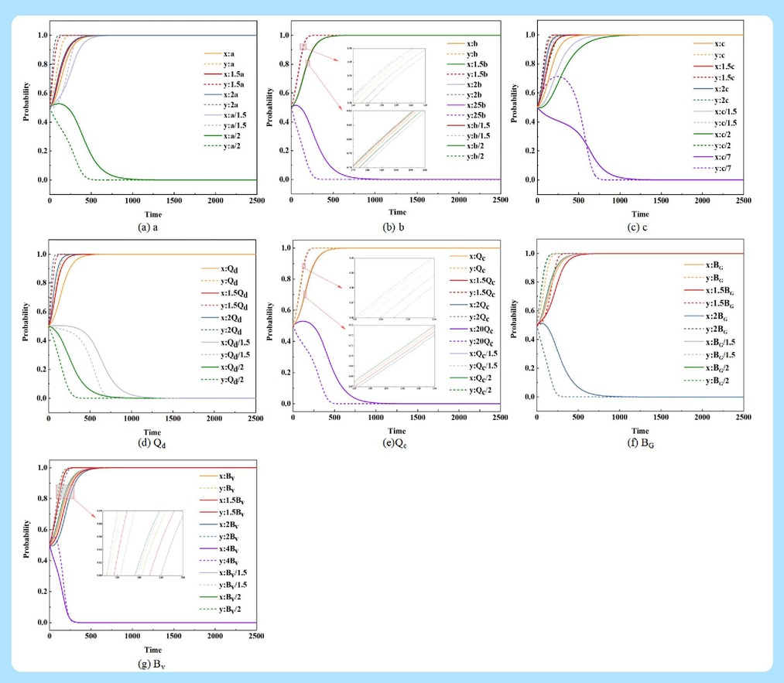Select legend entry "y:1.5BG"
784x683 pixels.
click(709, 304)
